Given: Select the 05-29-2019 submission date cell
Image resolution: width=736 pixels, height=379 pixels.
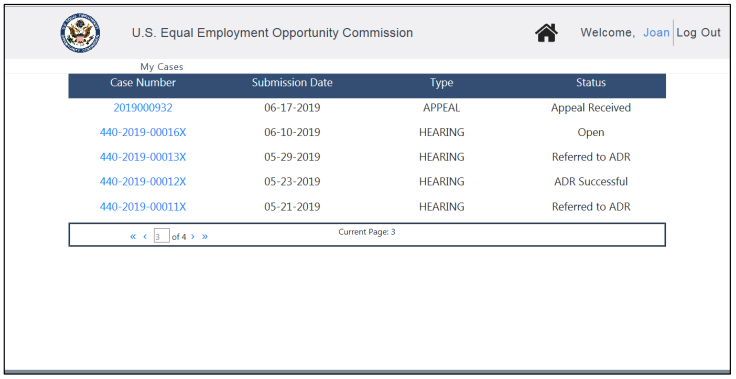Looking at the screenshot, I should click(x=292, y=157).
